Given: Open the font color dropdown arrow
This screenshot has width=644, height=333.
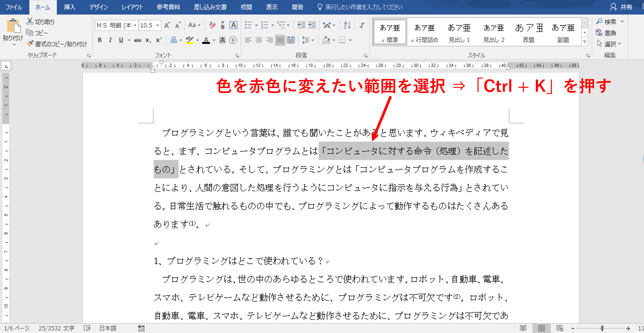Looking at the screenshot, I should pos(214,40).
